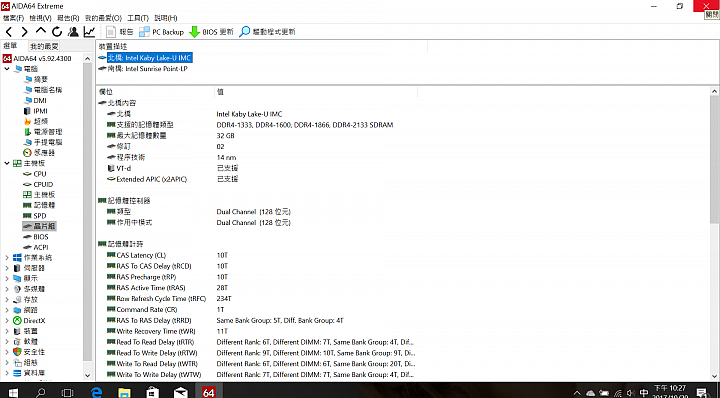This screenshot has width=720, height=398.
Task: Click the 欄位 column header
Action: [155, 92]
